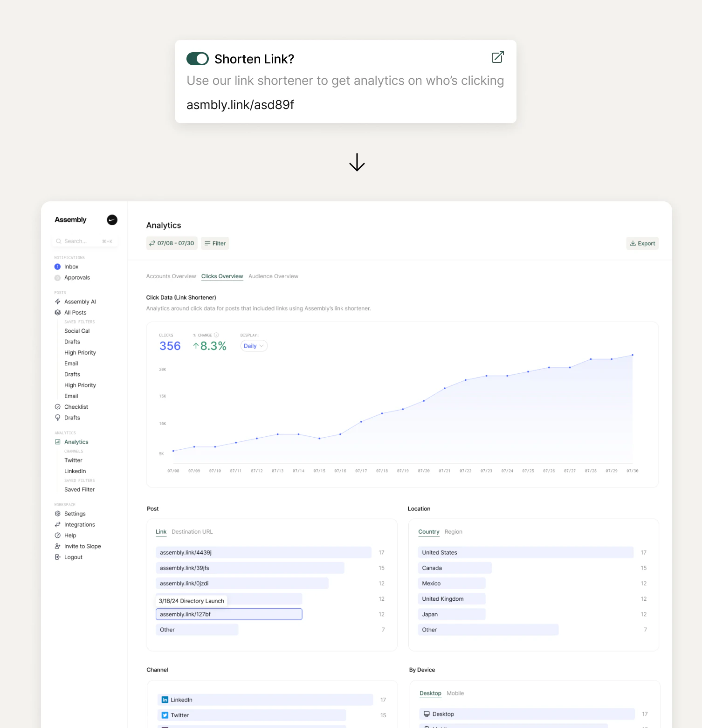
Task: Switch location view from Country to Region
Action: 453,531
